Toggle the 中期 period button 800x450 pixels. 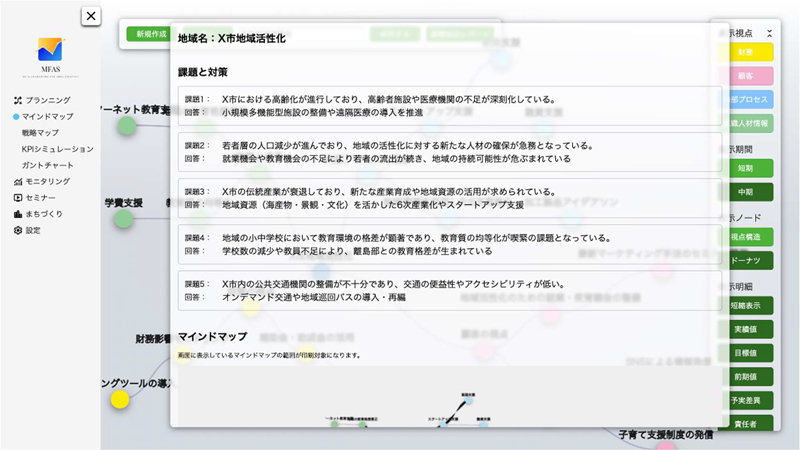(745, 192)
